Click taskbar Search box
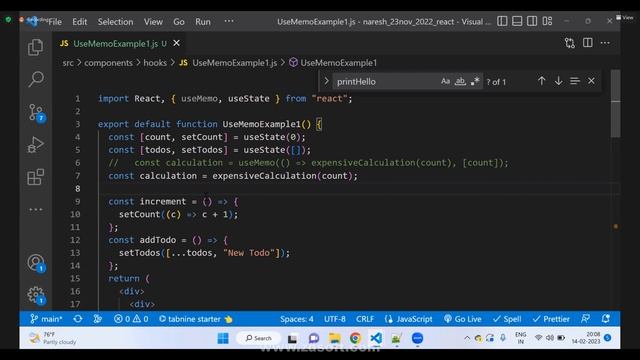 (259, 338)
